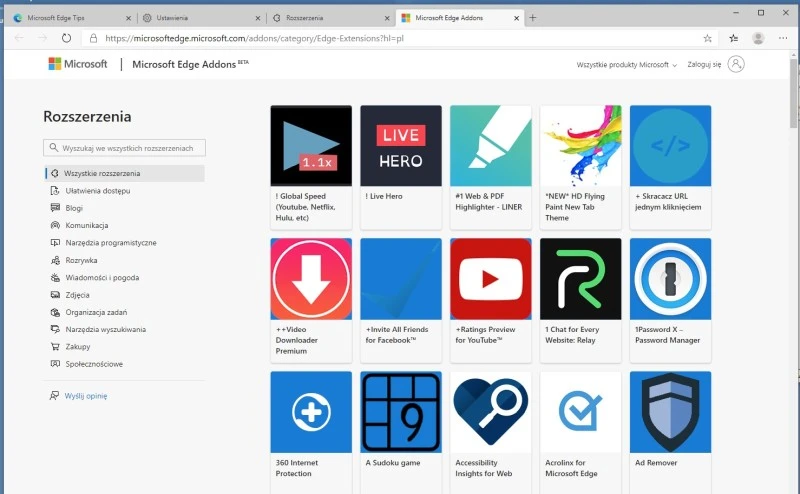800x494 pixels.
Task: Open Acrolinx for Microsoft Edge icon
Action: pos(580,412)
